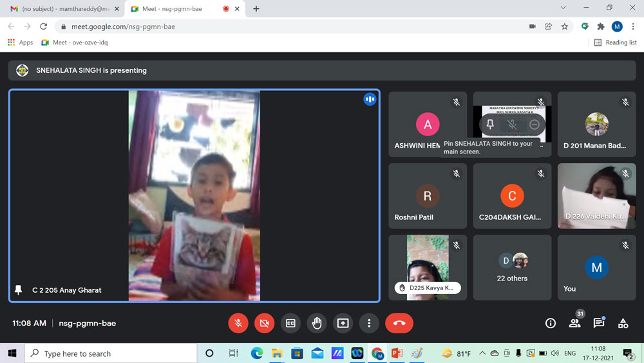Turn on the camera button
The height and width of the screenshot is (363, 644).
(264, 323)
